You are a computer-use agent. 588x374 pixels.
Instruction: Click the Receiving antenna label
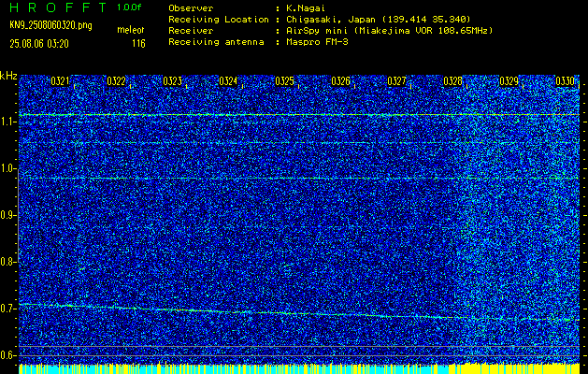coord(216,42)
